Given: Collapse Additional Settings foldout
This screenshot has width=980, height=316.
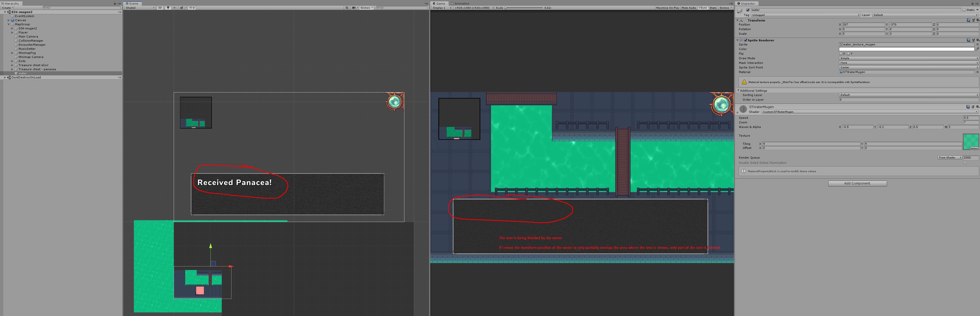Looking at the screenshot, I should point(738,90).
